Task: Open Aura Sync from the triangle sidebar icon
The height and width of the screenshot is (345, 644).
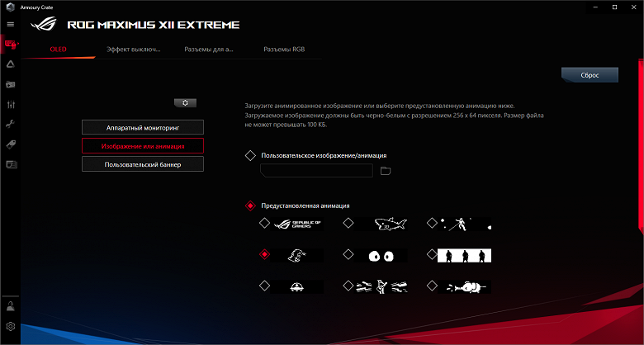Action: pos(11,64)
